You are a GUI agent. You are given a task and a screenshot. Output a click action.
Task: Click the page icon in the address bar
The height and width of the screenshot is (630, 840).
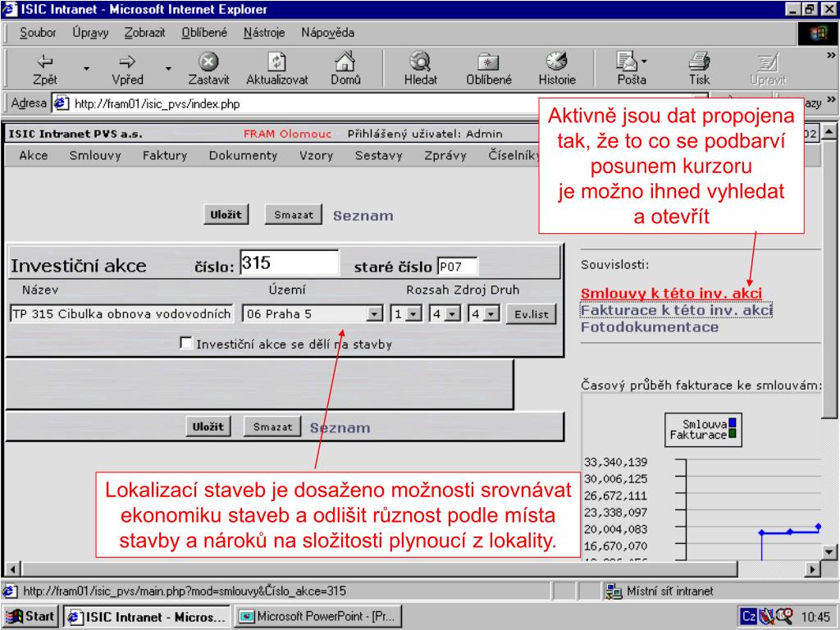point(62,103)
